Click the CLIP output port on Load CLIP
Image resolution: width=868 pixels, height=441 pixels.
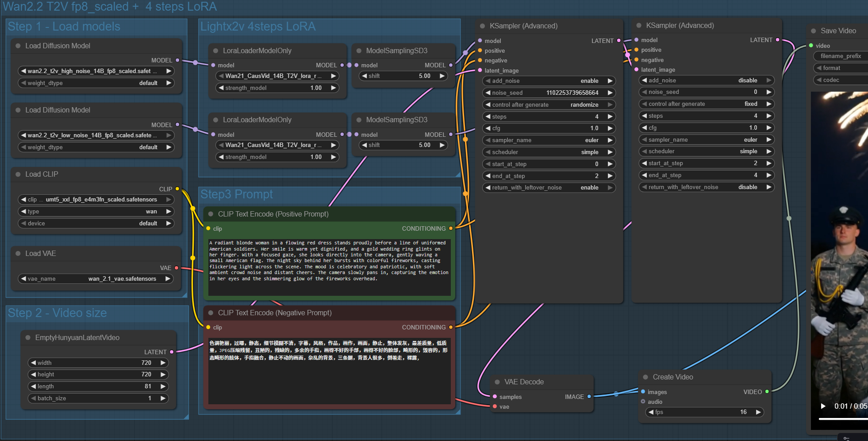click(x=177, y=189)
